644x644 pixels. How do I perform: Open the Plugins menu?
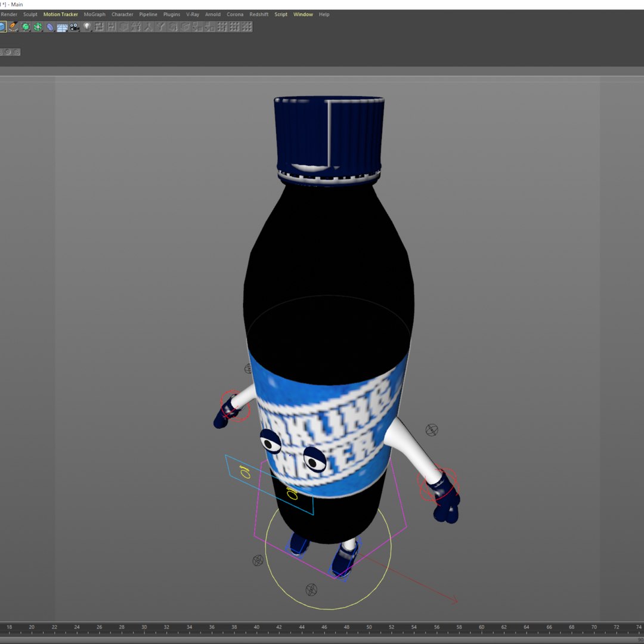(x=172, y=14)
